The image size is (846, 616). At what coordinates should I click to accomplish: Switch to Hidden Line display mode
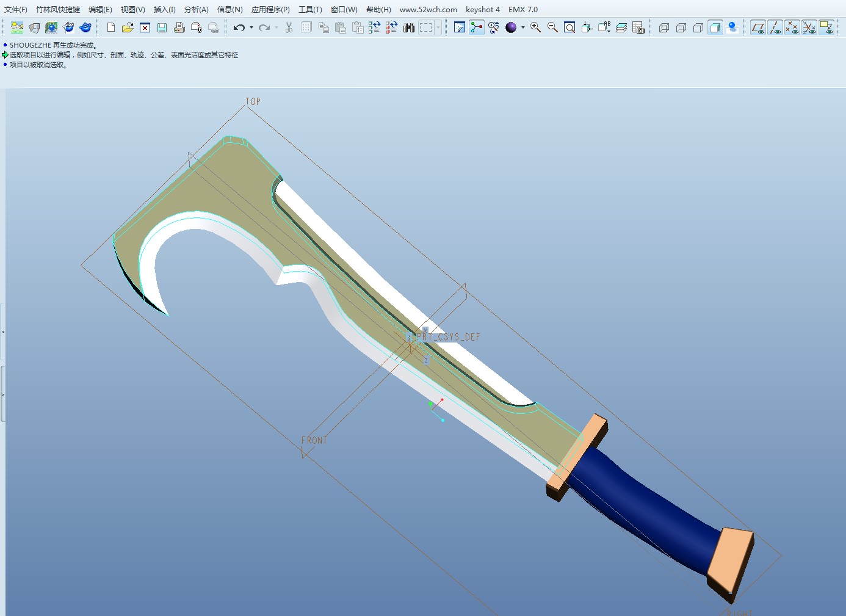pos(681,27)
